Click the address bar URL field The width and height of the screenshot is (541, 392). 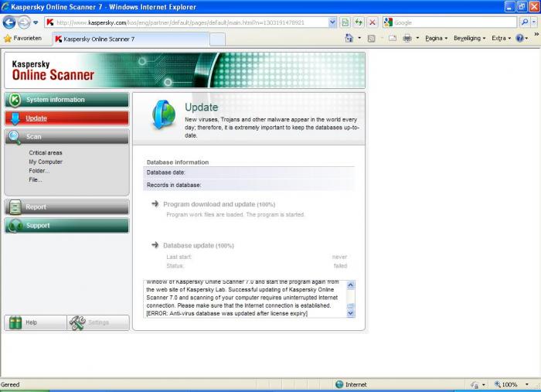pyautogui.click(x=187, y=22)
